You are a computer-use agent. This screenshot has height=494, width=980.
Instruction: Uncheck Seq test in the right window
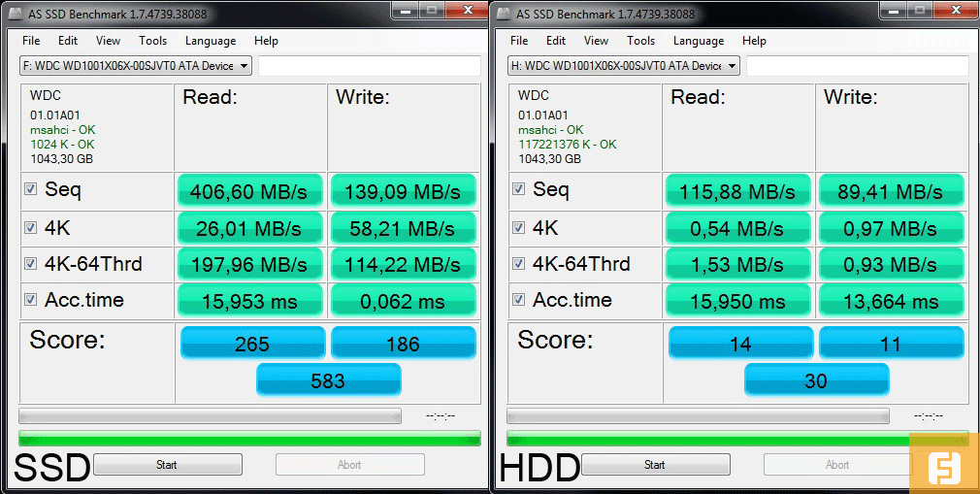[518, 189]
